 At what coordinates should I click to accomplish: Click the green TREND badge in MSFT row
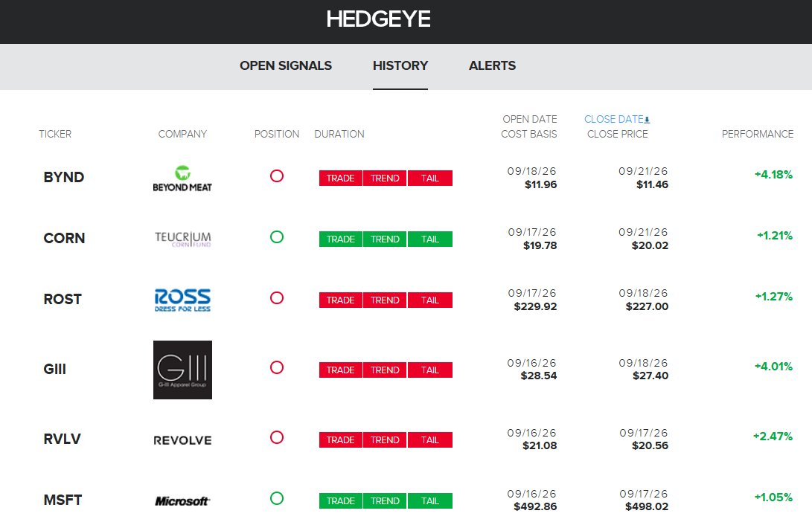pos(385,501)
